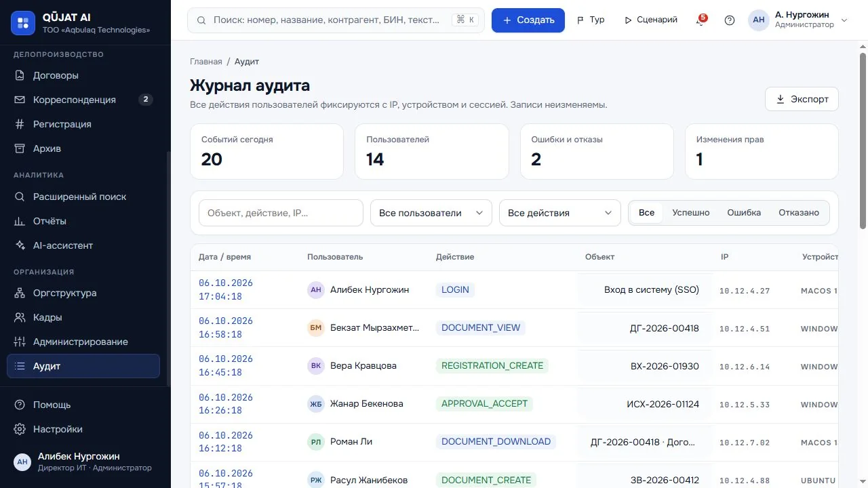This screenshot has width=868, height=488.
Task: Select the Все status filter
Action: 646,213
